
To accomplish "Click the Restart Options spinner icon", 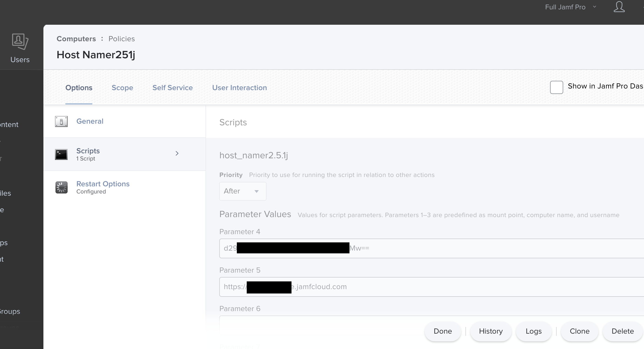I will point(61,187).
